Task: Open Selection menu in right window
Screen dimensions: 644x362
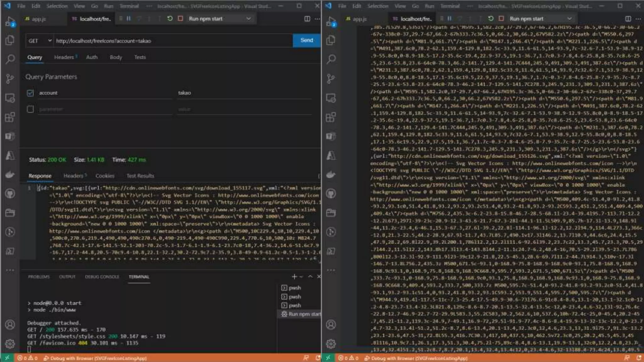Action: [x=378, y=6]
